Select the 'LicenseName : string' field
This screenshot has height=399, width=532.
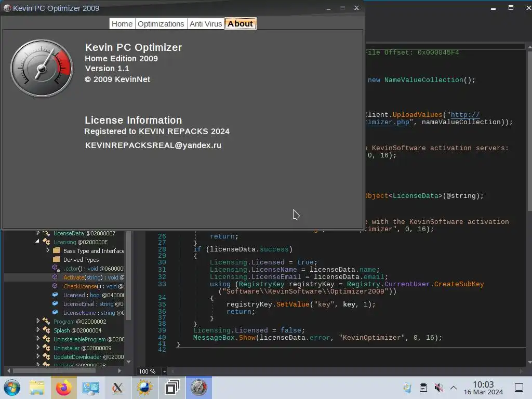tap(94, 312)
